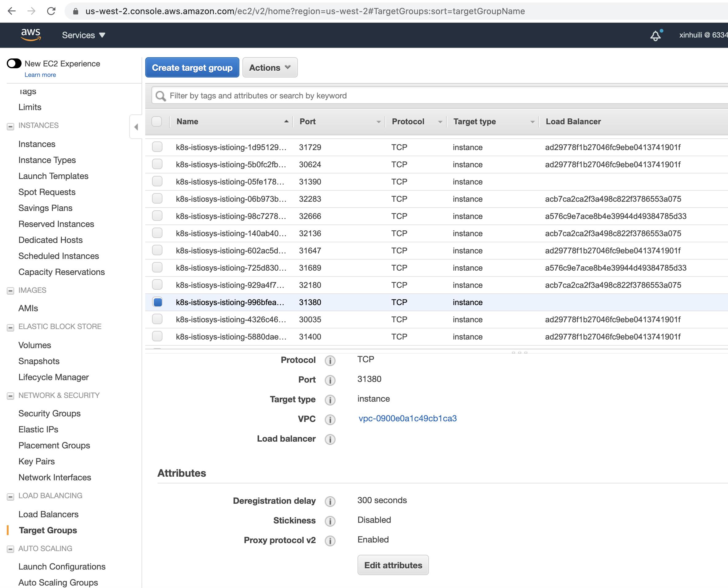
Task: Click the padlock site info icon
Action: (x=76, y=11)
